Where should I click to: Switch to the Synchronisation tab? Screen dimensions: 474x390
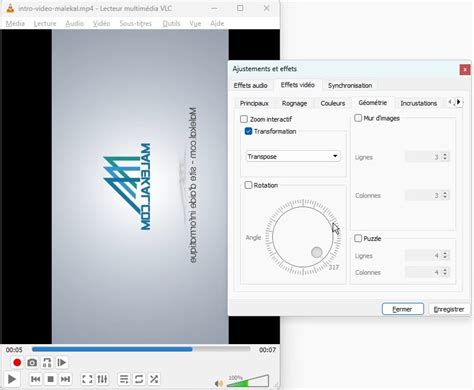[350, 85]
